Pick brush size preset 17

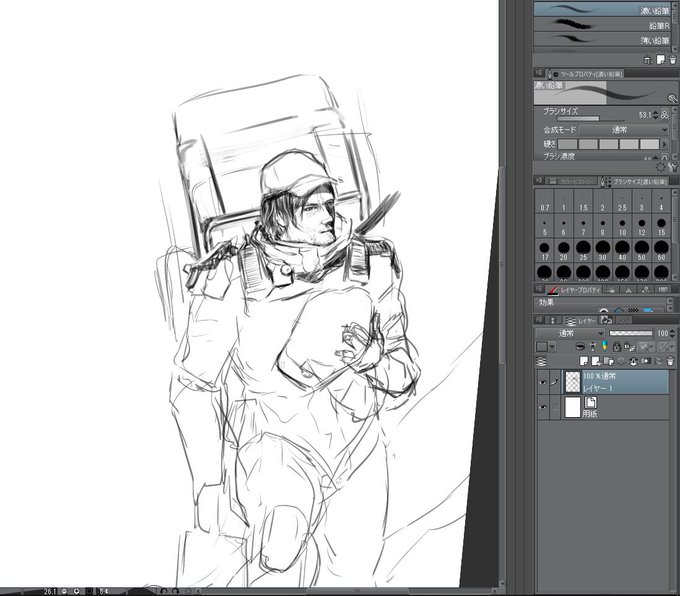(x=545, y=251)
